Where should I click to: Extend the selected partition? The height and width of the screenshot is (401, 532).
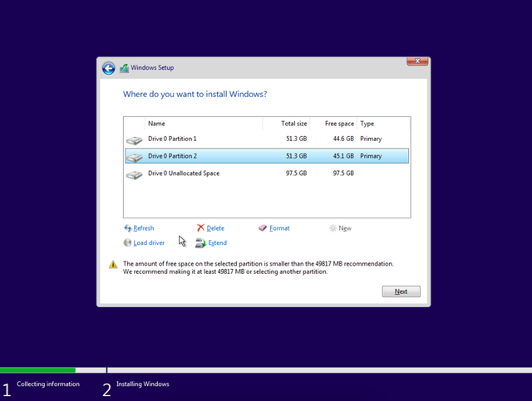pos(218,242)
